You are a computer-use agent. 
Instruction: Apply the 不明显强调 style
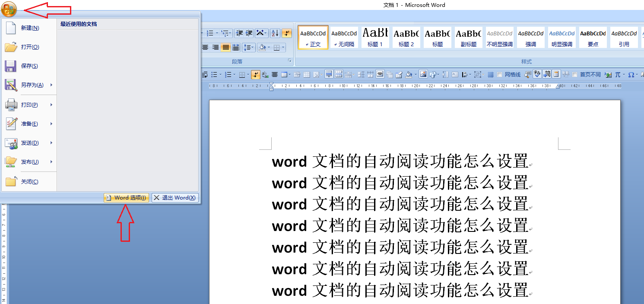(x=500, y=37)
